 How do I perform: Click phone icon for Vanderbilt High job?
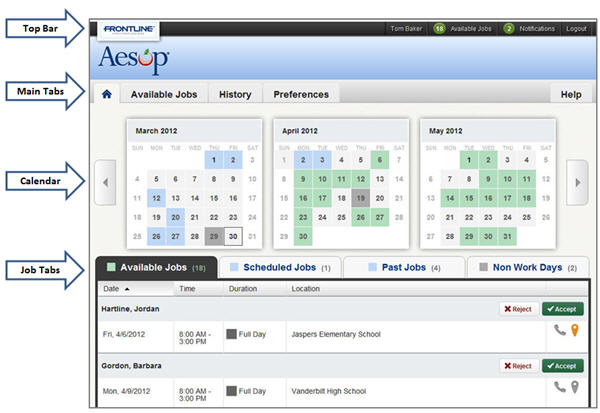560,387
